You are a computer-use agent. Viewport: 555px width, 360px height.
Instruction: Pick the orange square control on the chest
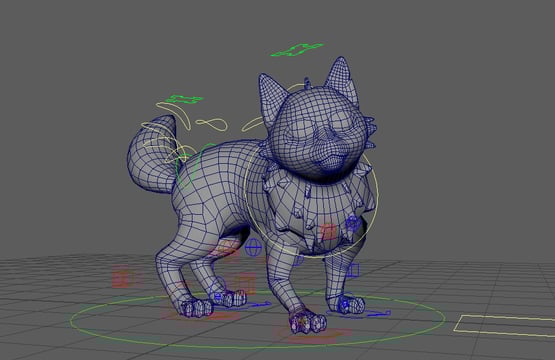click(x=328, y=232)
